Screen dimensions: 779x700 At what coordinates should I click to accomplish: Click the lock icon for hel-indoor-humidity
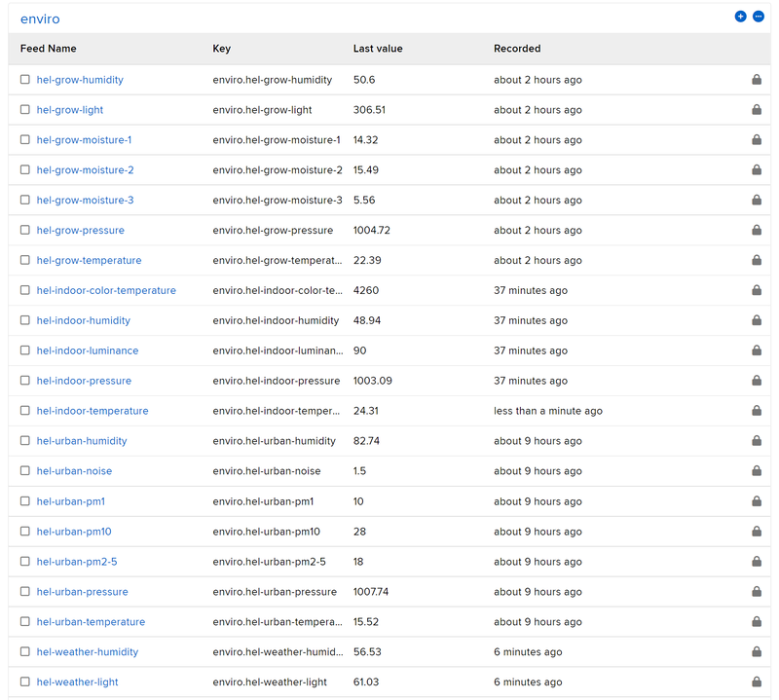point(757,320)
